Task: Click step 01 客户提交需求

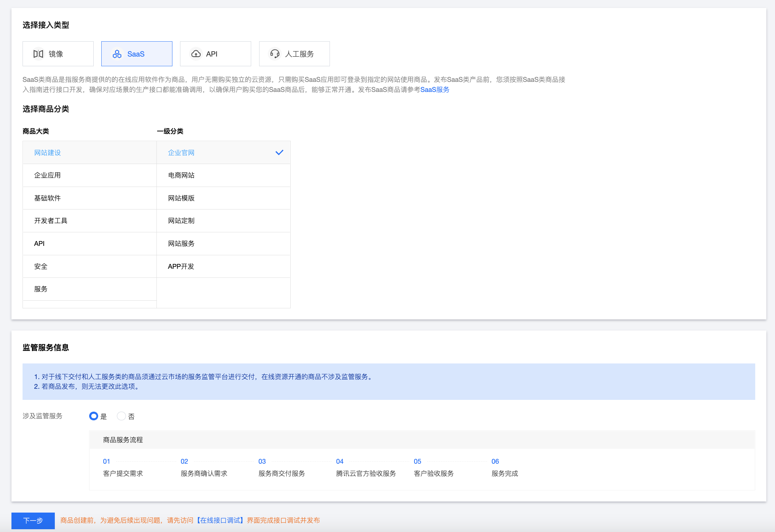Action: coord(123,467)
